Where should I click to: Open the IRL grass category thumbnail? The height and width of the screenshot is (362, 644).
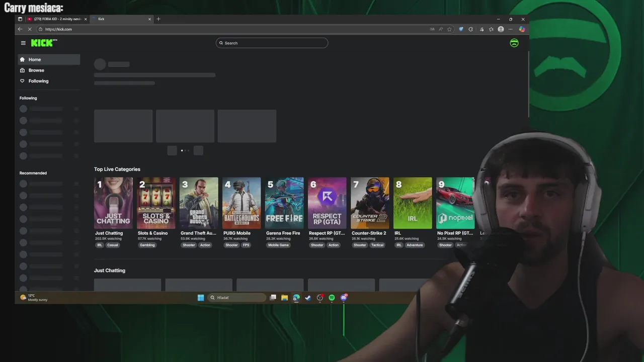(413, 203)
